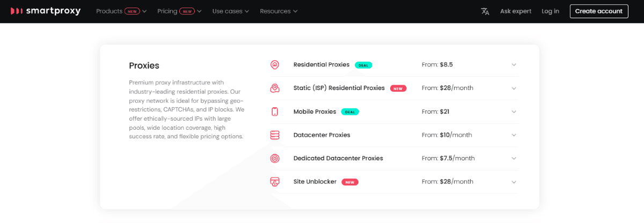Screen dimensions: 644x223
Task: Click the NEW badge next to Pricing
Action: [x=187, y=11]
